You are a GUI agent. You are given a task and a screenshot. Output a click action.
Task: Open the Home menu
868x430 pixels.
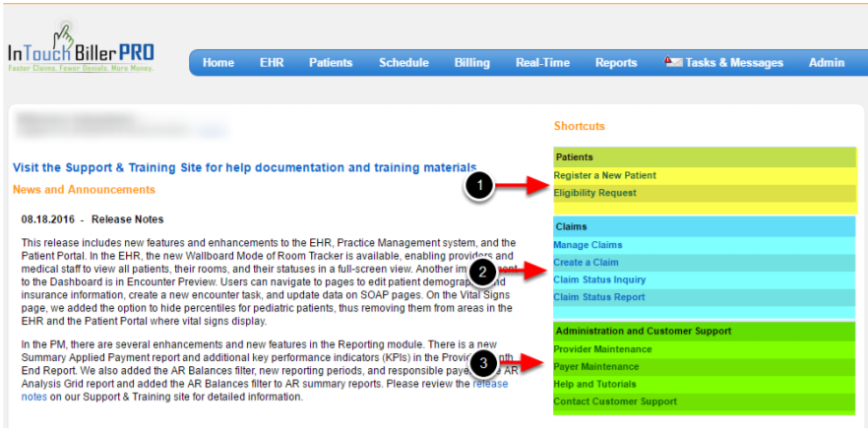coord(217,63)
